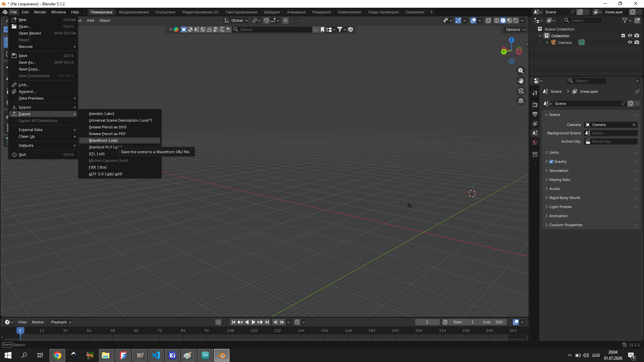Image resolution: width=644 pixels, height=362 pixels.
Task: Choose glTF 2.0 export option
Action: pos(120,174)
